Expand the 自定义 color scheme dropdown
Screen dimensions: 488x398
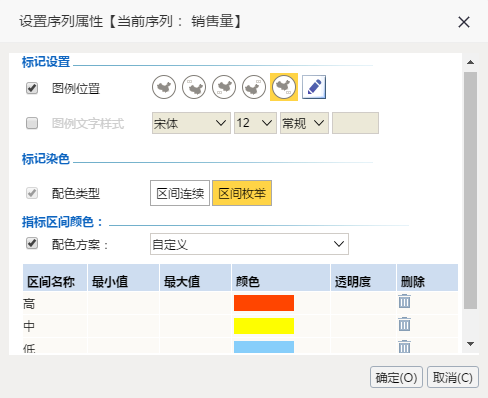249,244
